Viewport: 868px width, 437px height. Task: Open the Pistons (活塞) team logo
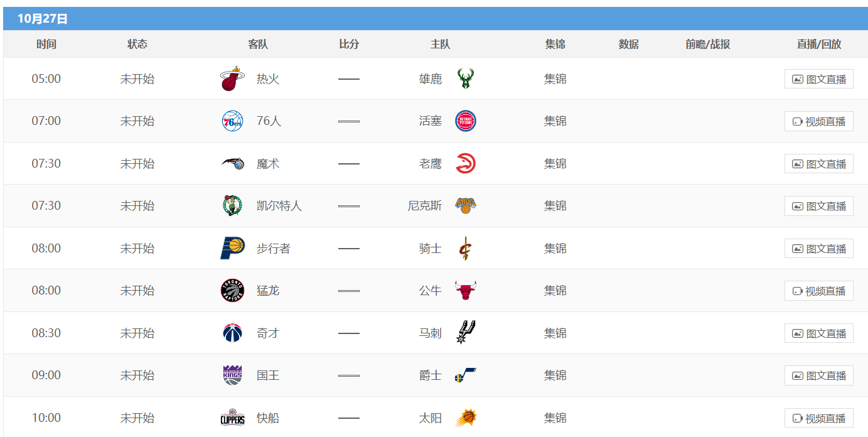[x=466, y=121]
